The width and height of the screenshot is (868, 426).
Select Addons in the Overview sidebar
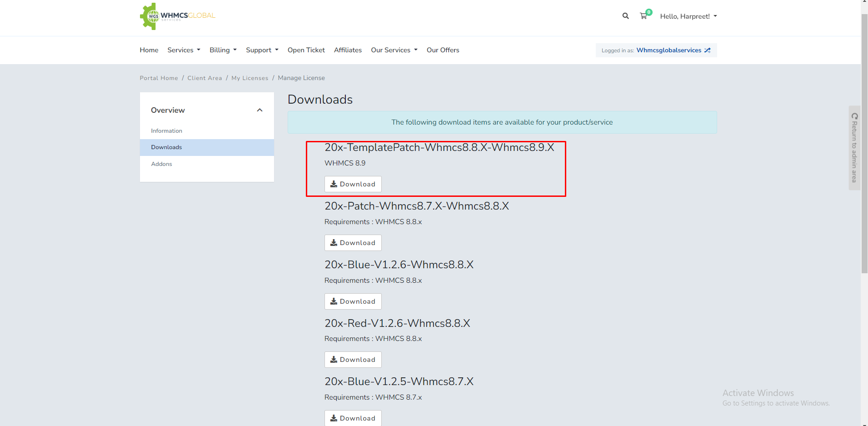161,164
